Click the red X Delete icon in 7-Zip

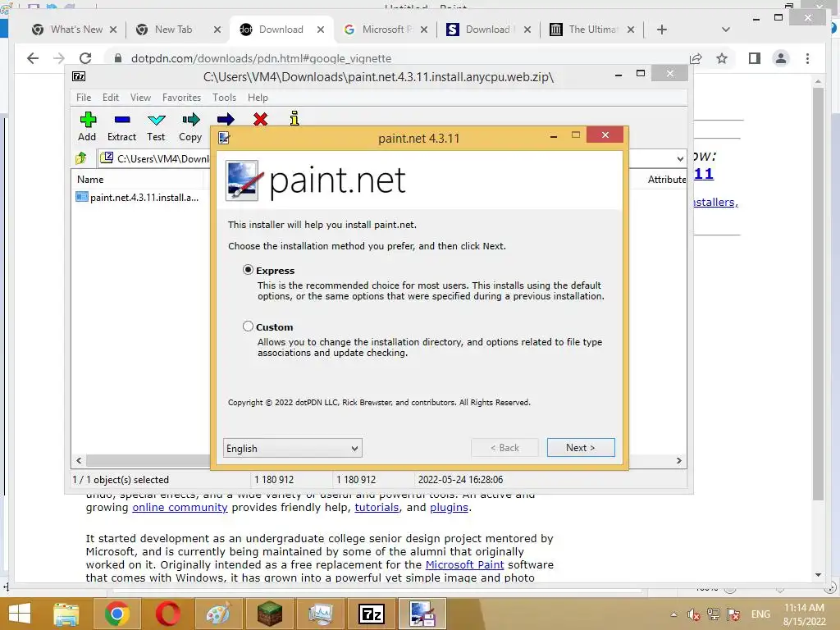click(260, 119)
